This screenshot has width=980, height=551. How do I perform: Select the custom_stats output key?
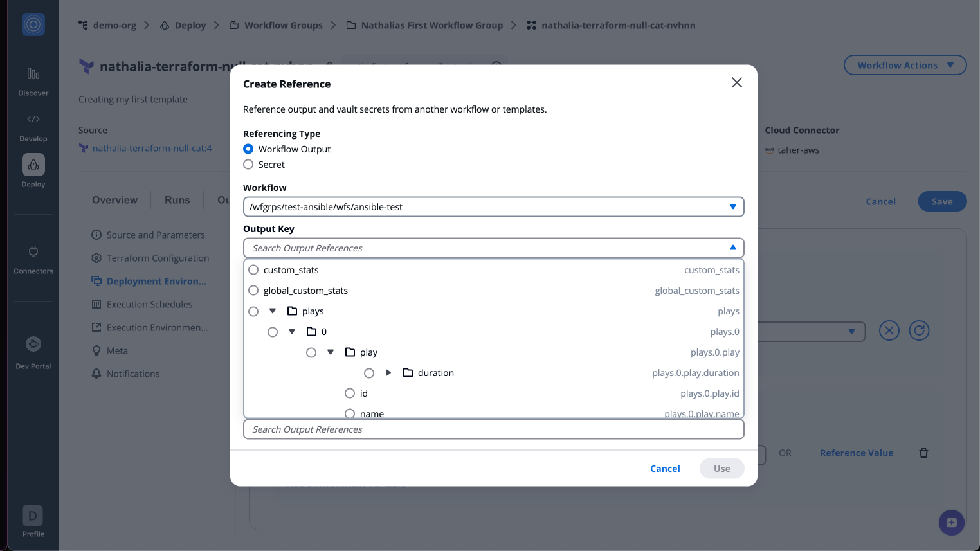click(253, 270)
